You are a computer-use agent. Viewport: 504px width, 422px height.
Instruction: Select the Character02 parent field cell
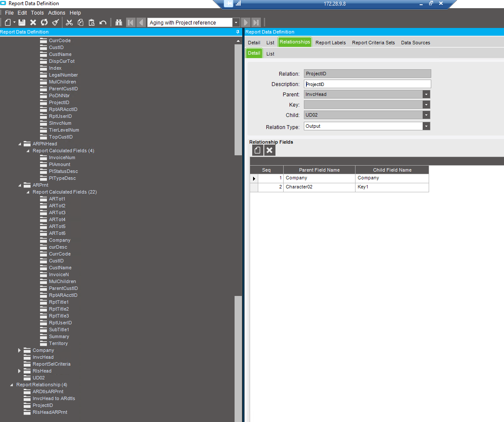[319, 187]
